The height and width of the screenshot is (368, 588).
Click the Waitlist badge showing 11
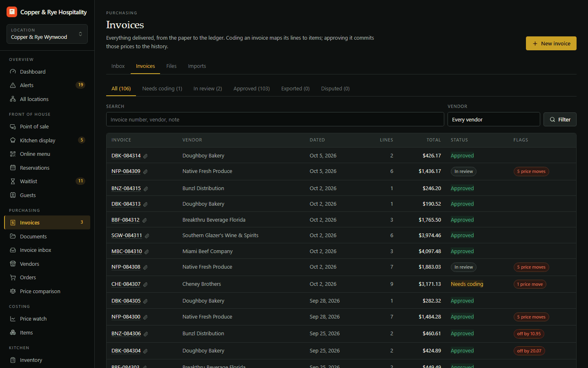click(x=80, y=181)
